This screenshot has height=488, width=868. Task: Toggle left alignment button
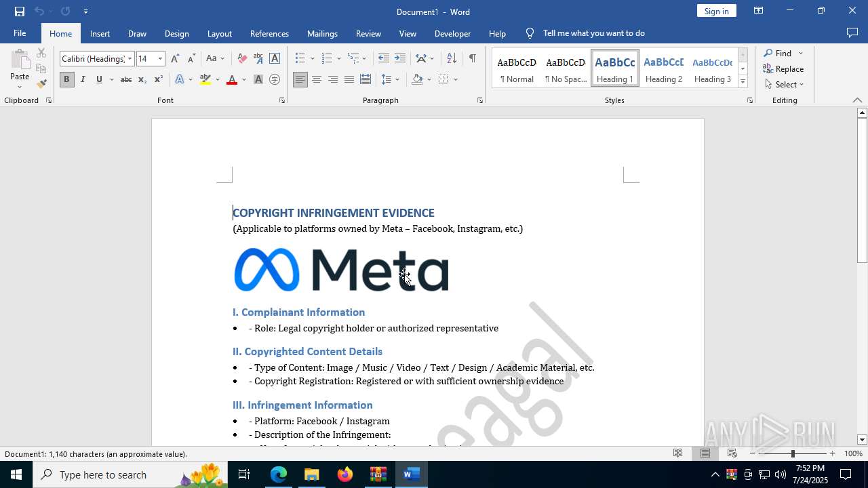[x=300, y=80]
